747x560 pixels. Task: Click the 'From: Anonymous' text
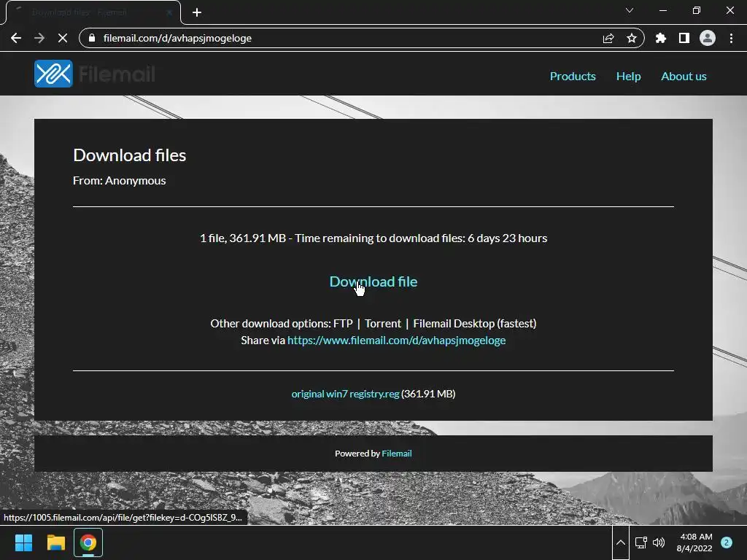pyautogui.click(x=120, y=181)
